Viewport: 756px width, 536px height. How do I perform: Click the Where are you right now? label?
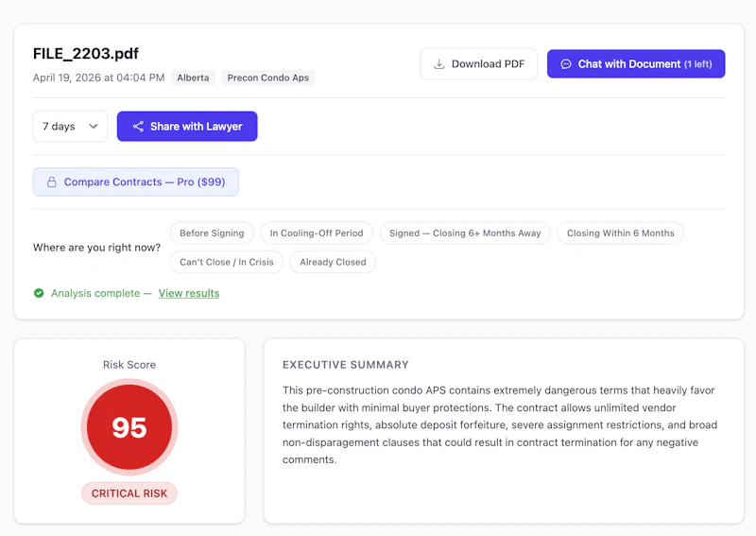point(96,248)
